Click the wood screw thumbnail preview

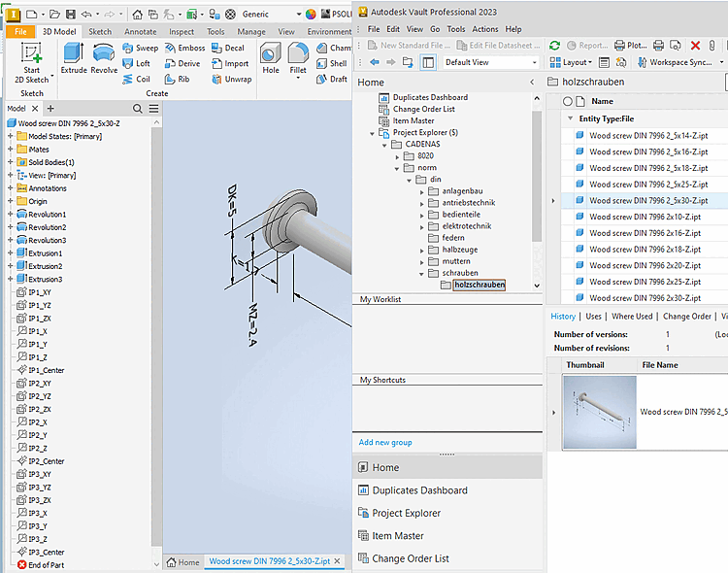click(x=599, y=412)
